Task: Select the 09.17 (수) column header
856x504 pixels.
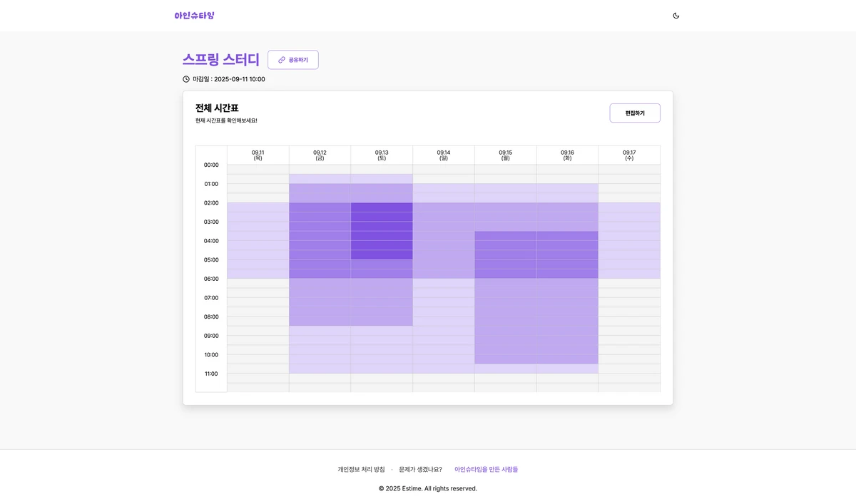Action: pos(629,155)
